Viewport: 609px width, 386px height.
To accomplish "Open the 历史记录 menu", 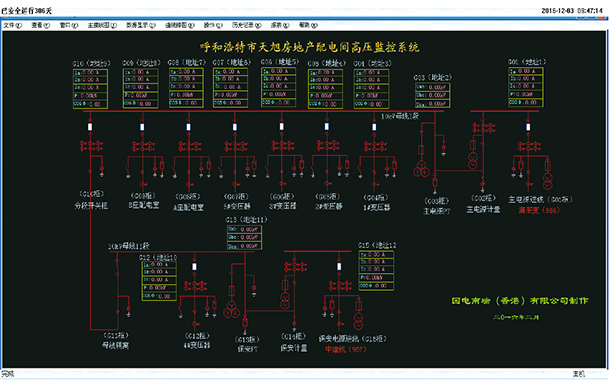I will click(x=247, y=25).
